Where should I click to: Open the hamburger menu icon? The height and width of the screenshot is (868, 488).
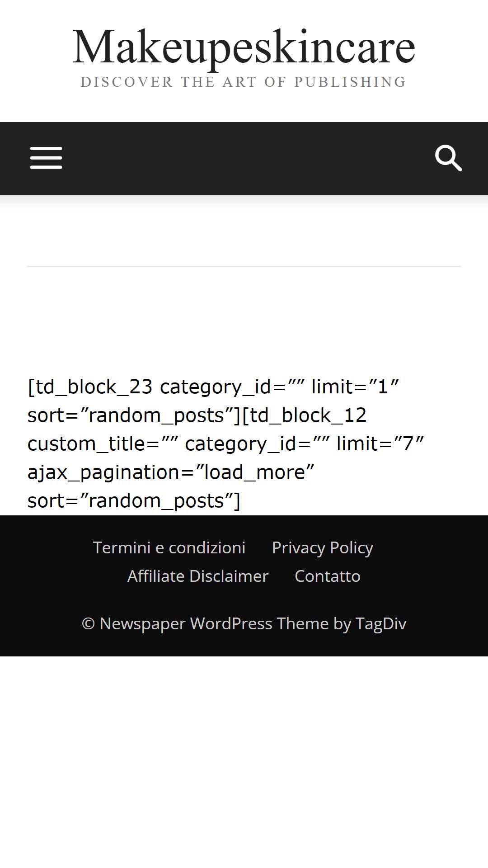pyautogui.click(x=46, y=158)
